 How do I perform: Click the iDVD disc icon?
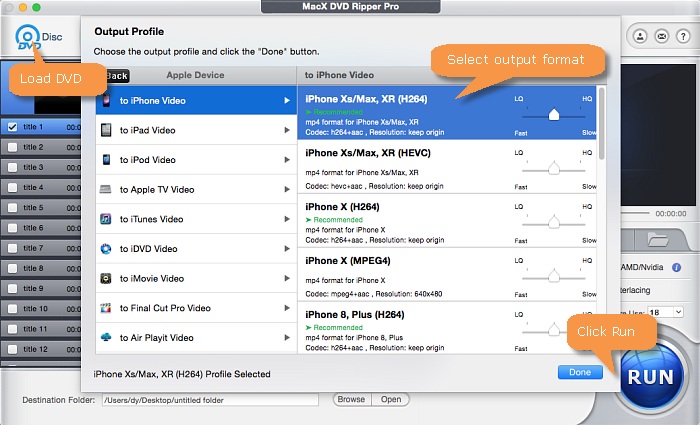click(x=106, y=249)
